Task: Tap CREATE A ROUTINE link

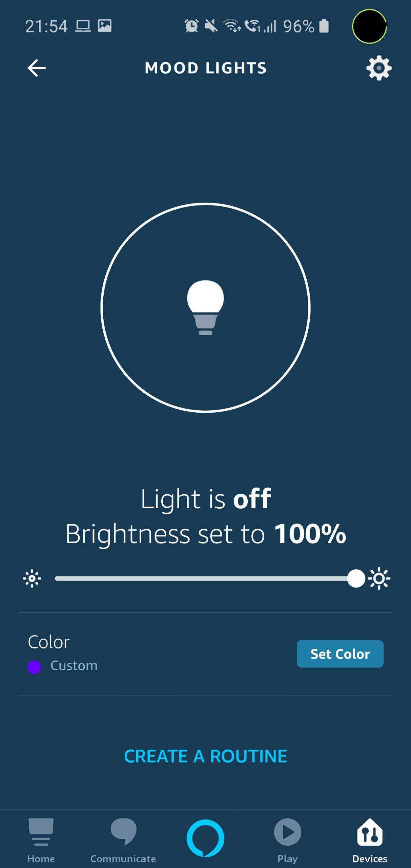Action: tap(205, 756)
